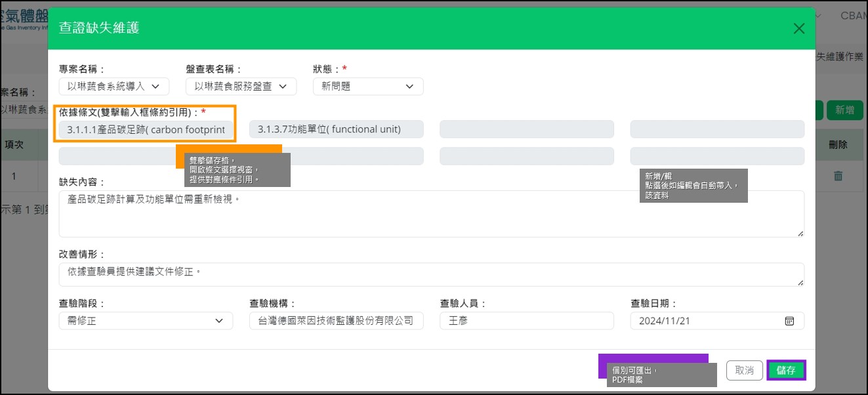Click the trash delete icon in table row

[x=838, y=176]
